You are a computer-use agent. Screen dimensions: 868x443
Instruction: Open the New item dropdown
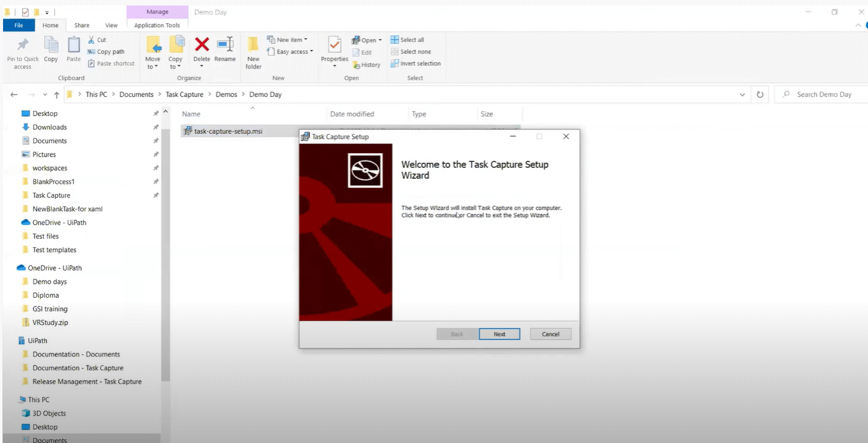coord(287,40)
